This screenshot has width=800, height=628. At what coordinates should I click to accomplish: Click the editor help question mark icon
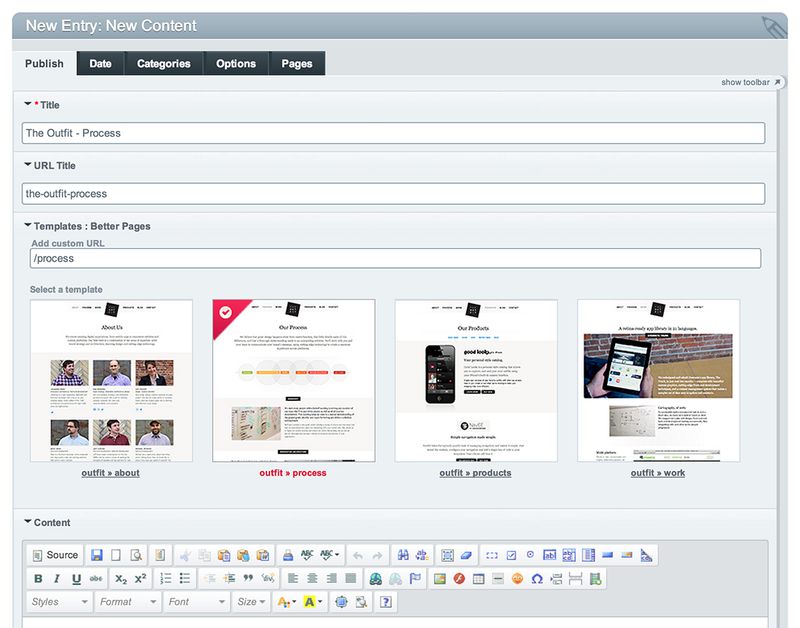pos(385,602)
